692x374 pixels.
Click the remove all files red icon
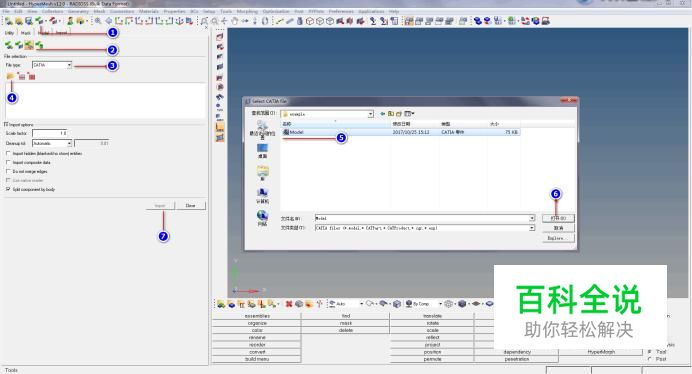click(31, 77)
